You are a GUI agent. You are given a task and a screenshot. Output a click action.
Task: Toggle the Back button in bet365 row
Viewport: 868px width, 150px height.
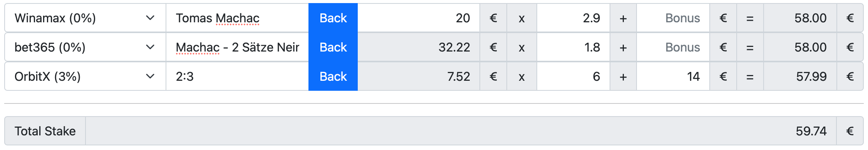[x=333, y=47]
